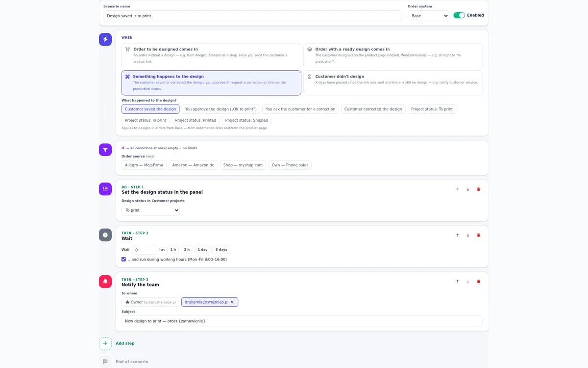Choose You ask the customer for a correction
Viewport: 588px width, 368px height.
[300, 109]
